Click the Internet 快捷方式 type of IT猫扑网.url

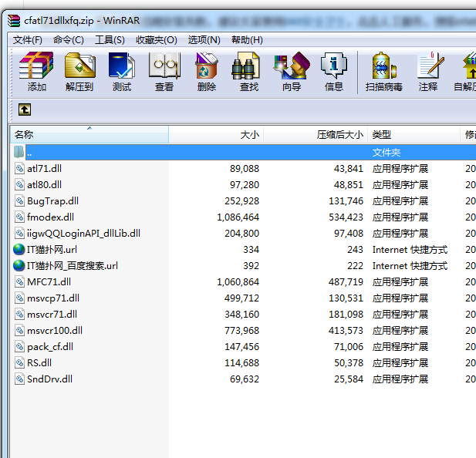410,249
